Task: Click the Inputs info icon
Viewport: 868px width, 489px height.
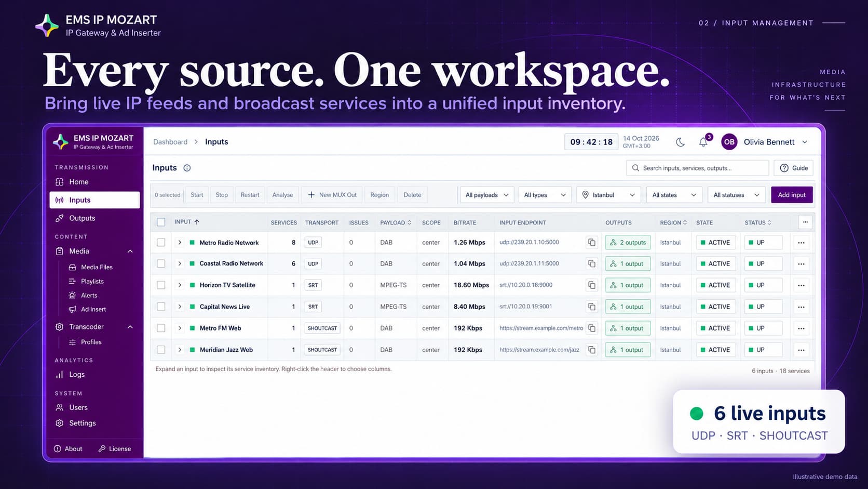Action: tap(187, 168)
